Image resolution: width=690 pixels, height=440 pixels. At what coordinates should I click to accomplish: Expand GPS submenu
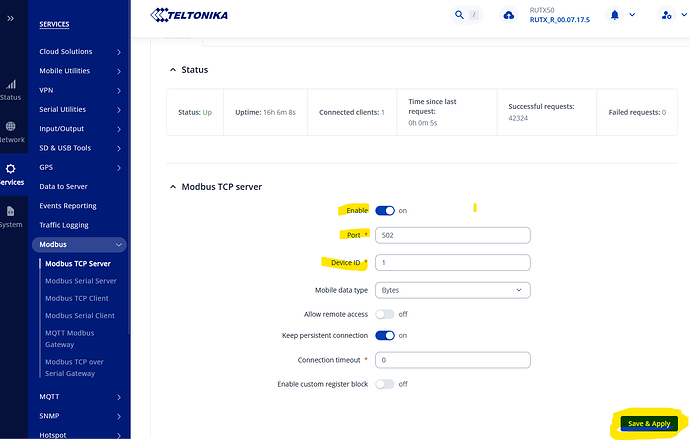tap(80, 168)
